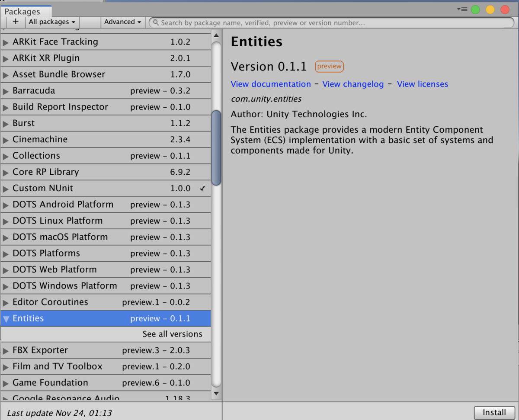Expand the Barracuda package arrow
This screenshot has height=420, width=519.
(x=6, y=91)
